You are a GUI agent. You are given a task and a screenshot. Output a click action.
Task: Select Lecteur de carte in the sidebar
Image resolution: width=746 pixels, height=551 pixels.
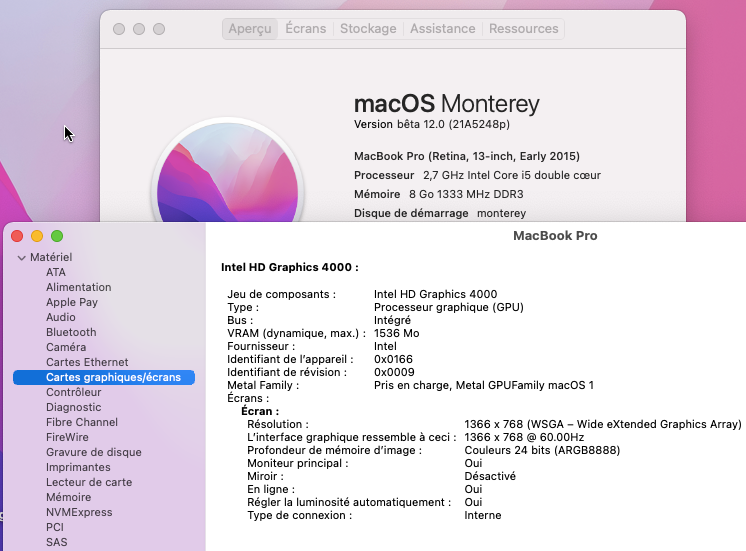89,482
